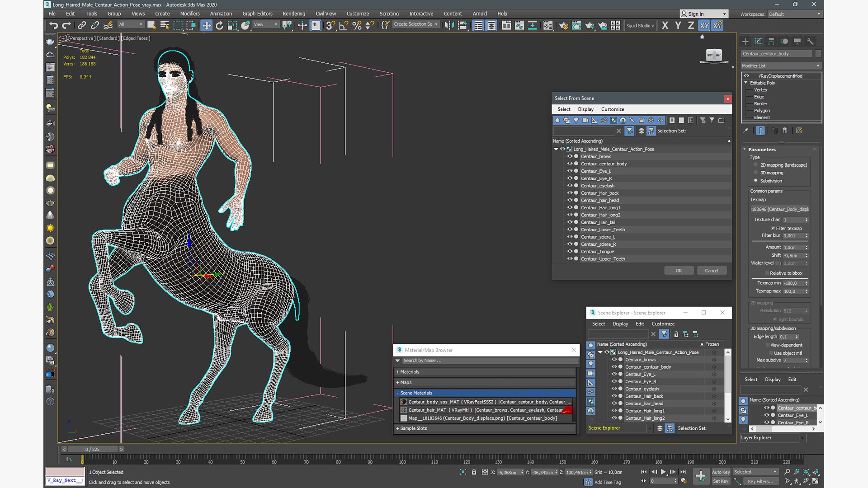Open the selection filter All dropdown

(131, 24)
